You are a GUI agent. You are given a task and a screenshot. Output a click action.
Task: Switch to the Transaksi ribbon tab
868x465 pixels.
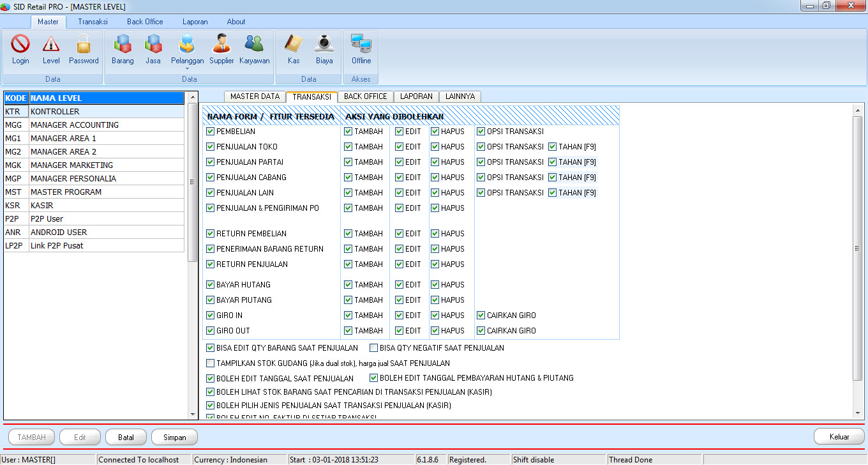pos(93,22)
